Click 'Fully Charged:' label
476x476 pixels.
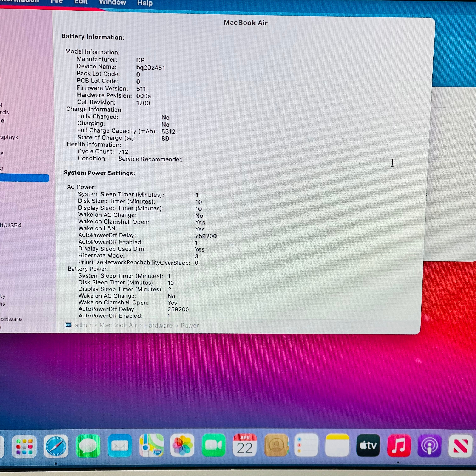click(x=98, y=116)
